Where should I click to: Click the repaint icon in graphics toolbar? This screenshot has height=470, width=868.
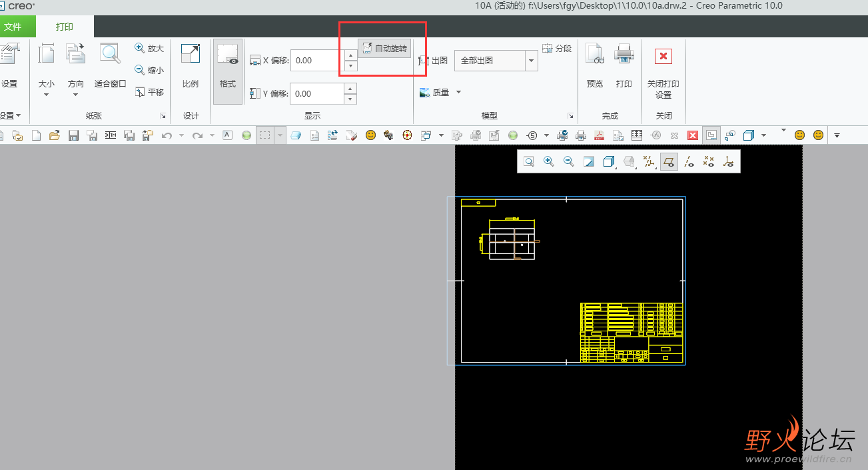point(589,161)
